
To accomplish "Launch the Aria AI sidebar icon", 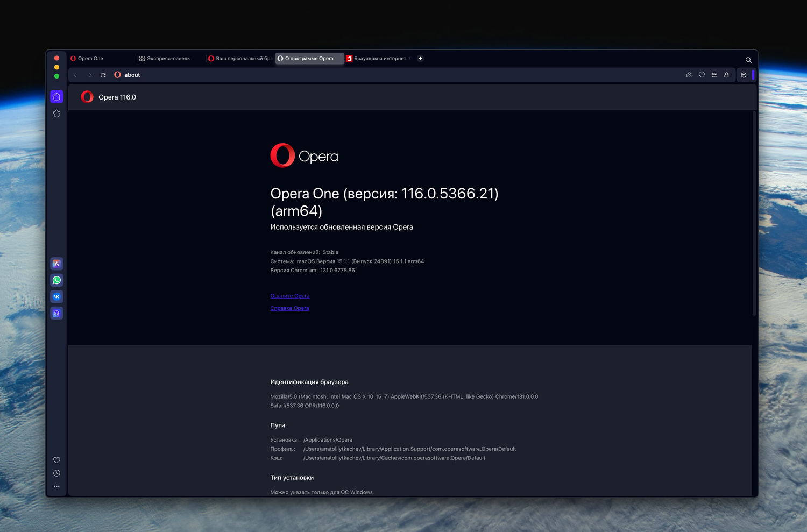I will 56,264.
